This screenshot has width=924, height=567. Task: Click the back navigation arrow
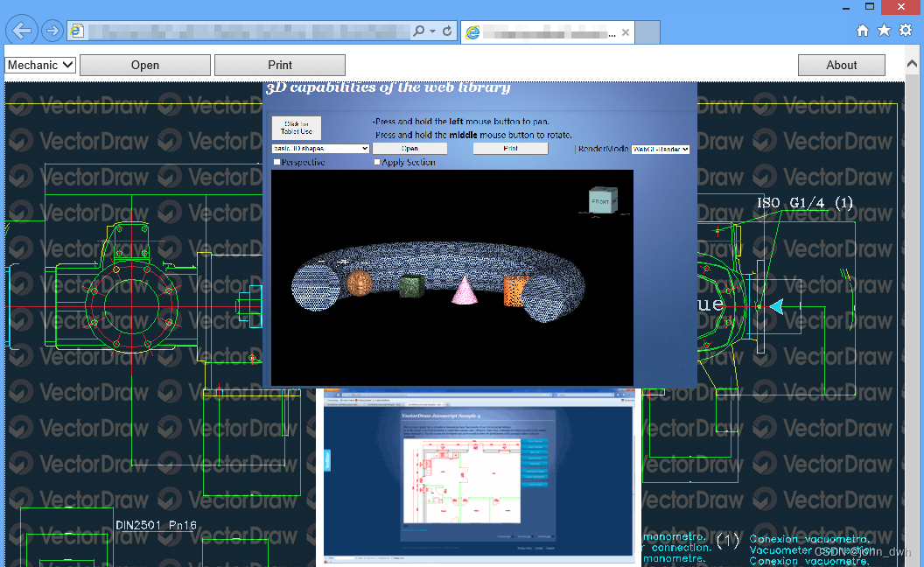point(21,29)
